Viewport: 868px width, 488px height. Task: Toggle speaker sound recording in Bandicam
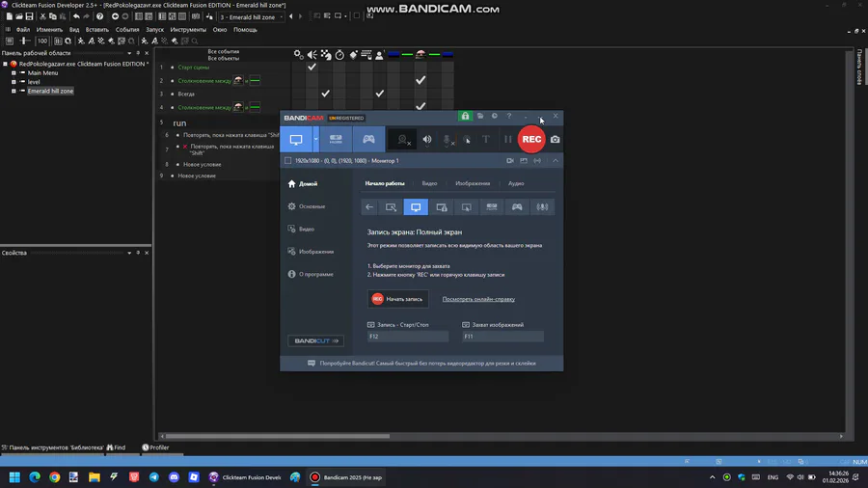[427, 140]
